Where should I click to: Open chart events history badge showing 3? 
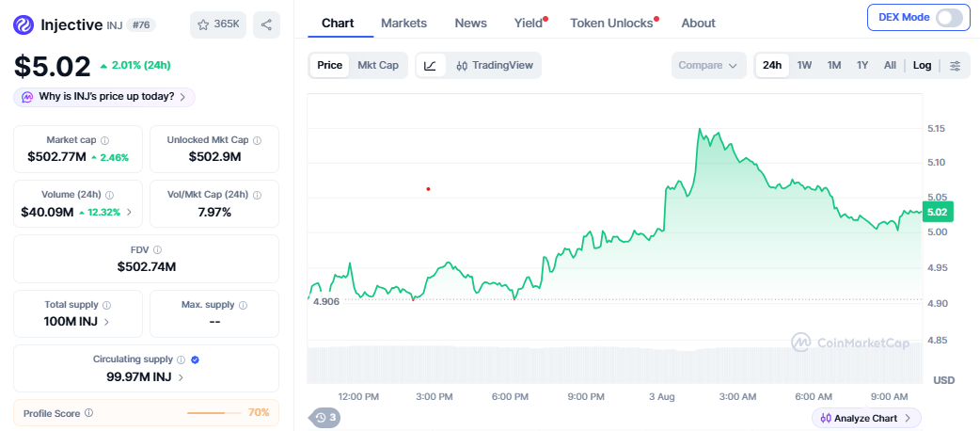(325, 417)
